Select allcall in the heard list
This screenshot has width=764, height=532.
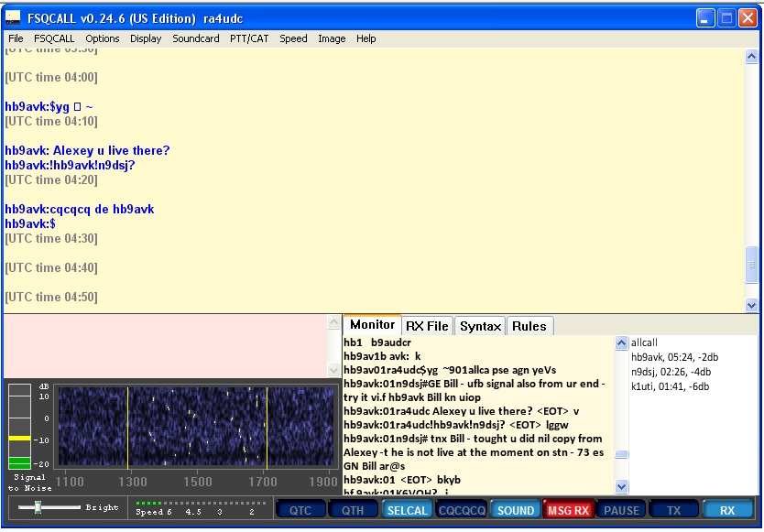(x=644, y=342)
